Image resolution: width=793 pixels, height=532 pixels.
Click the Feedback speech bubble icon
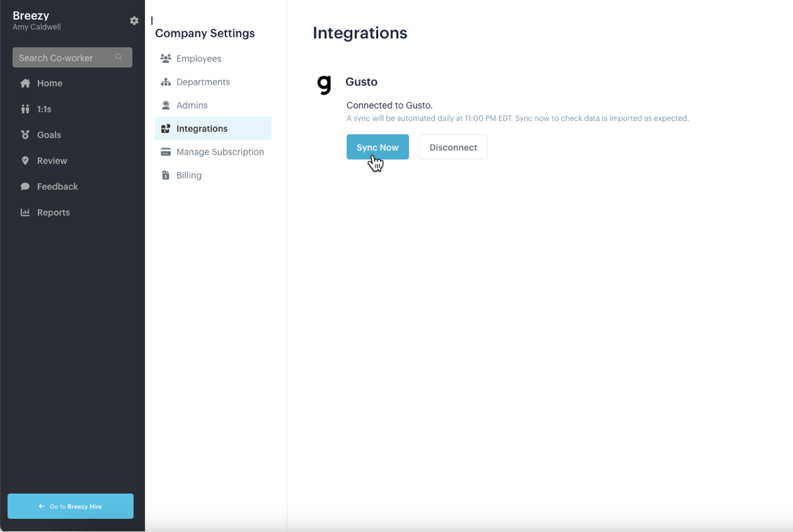pyautogui.click(x=25, y=186)
